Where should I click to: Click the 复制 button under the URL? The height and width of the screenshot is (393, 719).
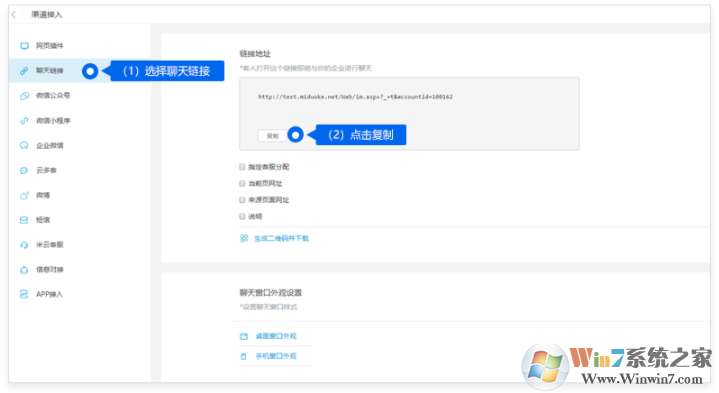pyautogui.click(x=272, y=136)
